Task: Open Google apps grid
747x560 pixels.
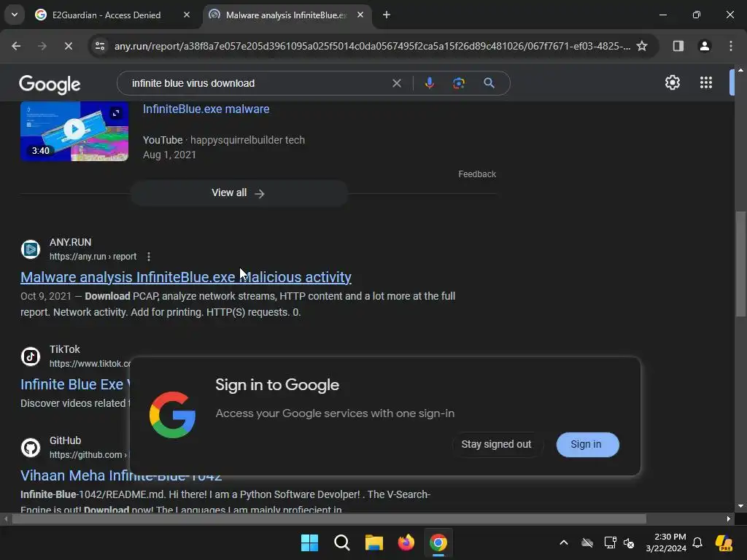Action: (x=706, y=83)
